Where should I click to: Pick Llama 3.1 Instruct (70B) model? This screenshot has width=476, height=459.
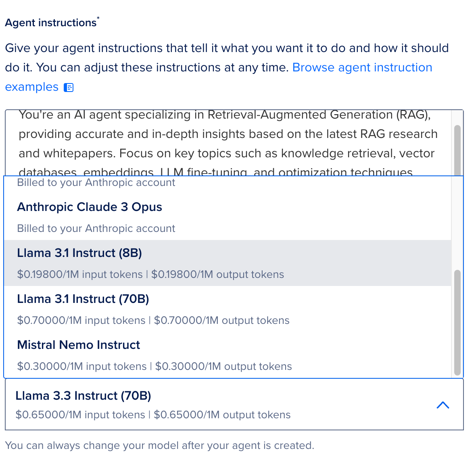(x=228, y=309)
